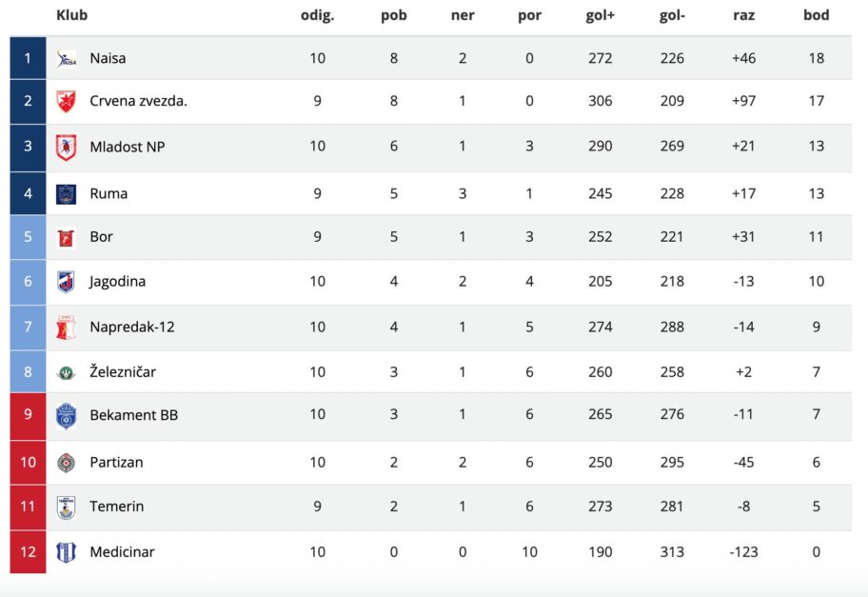Select the 'raz' goal difference header
This screenshot has height=597, width=868.
[744, 15]
